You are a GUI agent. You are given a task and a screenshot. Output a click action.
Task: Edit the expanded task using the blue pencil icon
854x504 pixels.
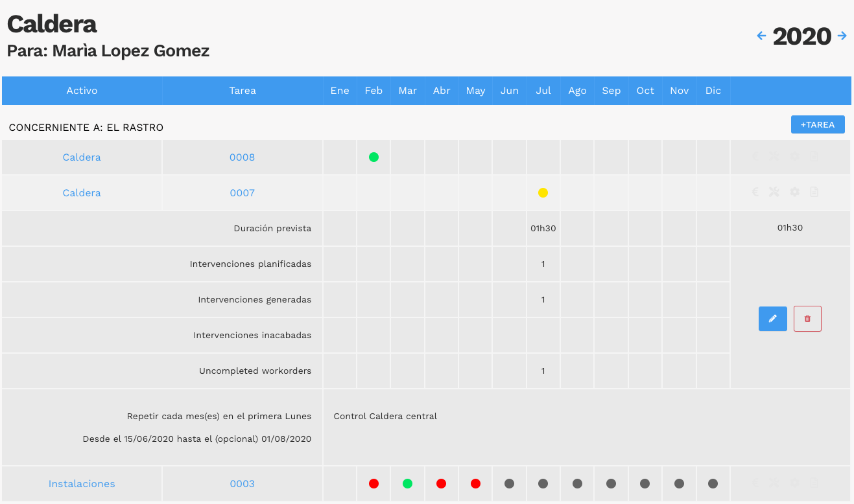point(772,318)
